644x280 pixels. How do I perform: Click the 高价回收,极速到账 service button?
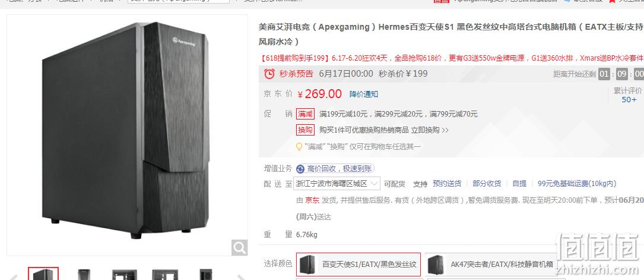[x=335, y=169]
